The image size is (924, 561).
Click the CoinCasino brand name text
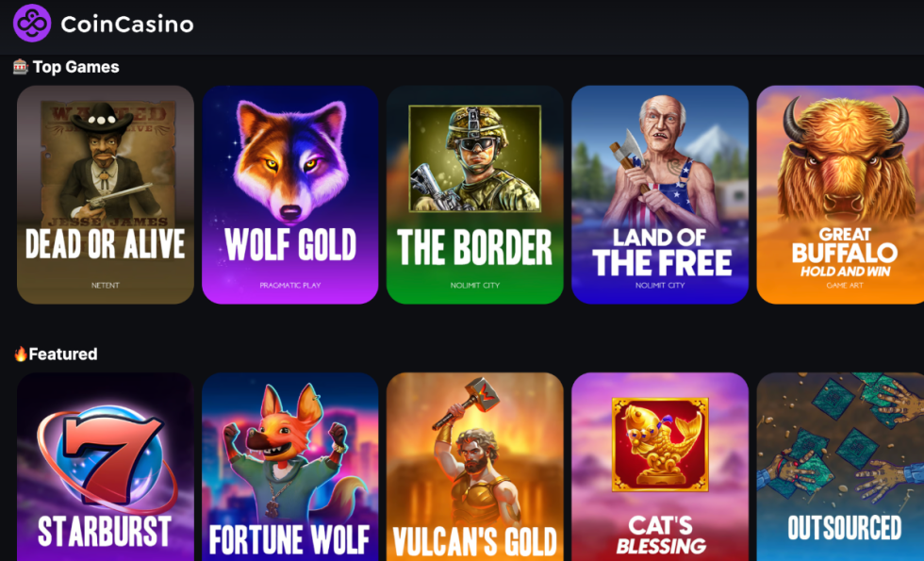coord(127,25)
